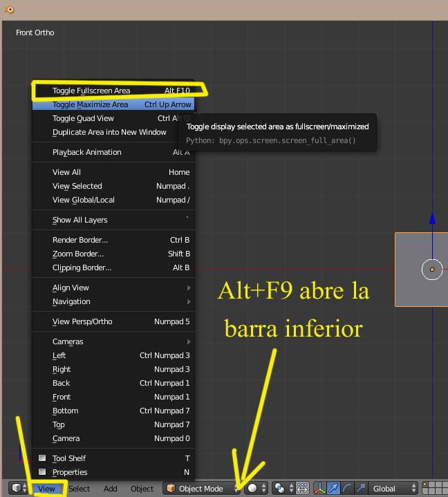Select the translate manipulator arrow icon
This screenshot has width=448, height=497.
click(x=333, y=488)
